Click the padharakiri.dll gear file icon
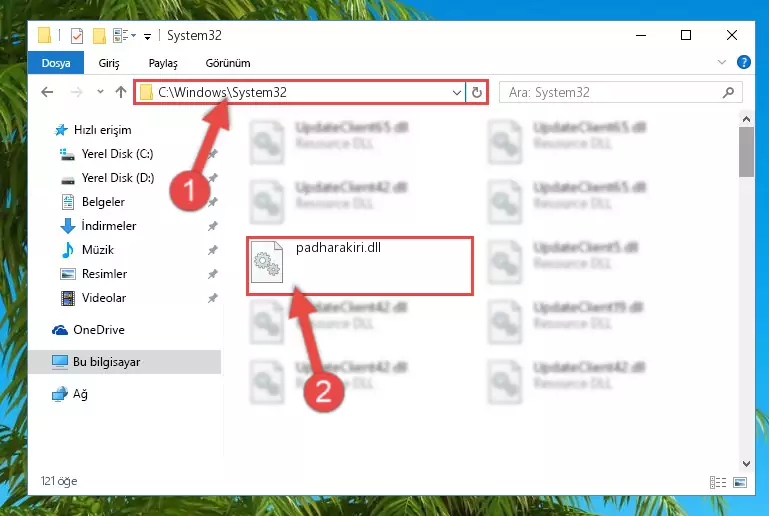Viewport: 769px width, 516px height. [267, 262]
